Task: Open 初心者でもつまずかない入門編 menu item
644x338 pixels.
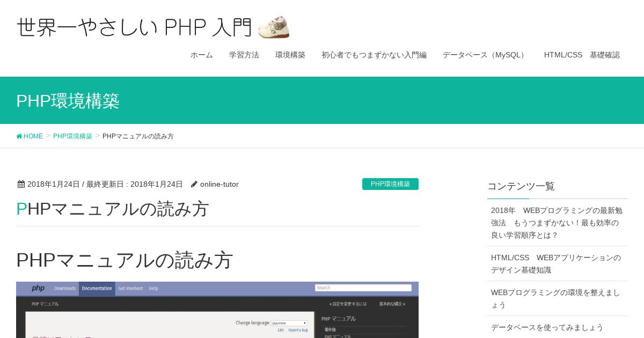Action: pyautogui.click(x=374, y=55)
